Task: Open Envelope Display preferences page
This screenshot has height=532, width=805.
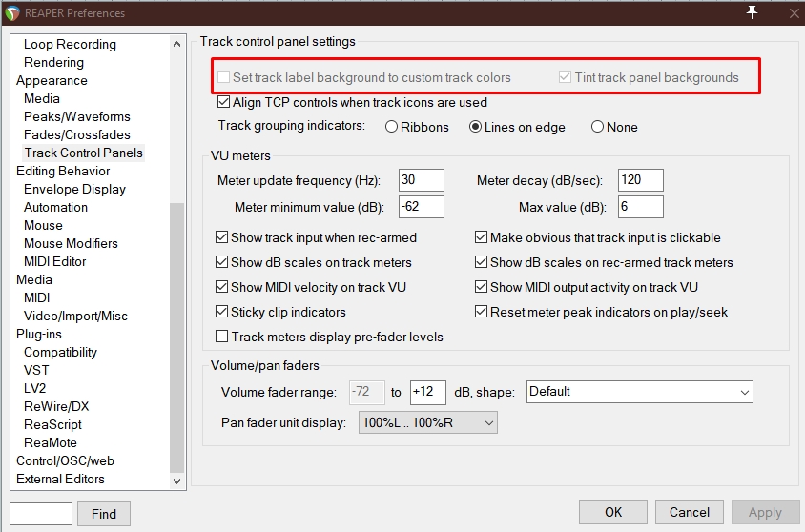Action: (74, 190)
